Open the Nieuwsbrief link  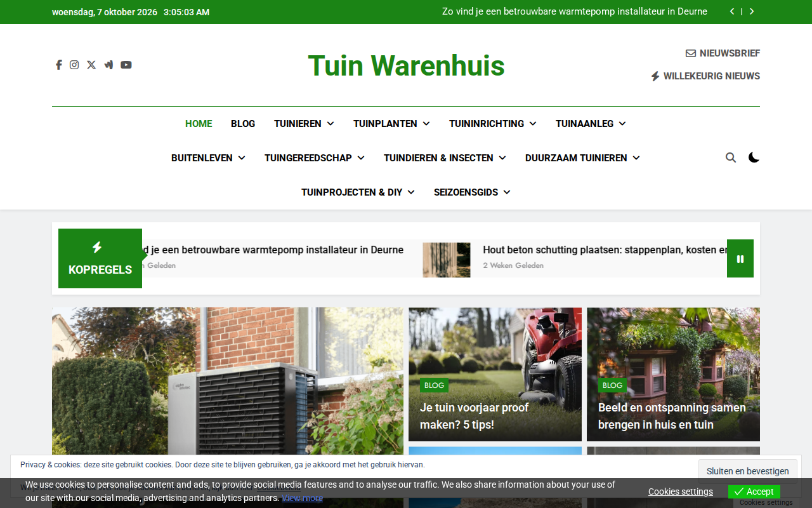(723, 53)
